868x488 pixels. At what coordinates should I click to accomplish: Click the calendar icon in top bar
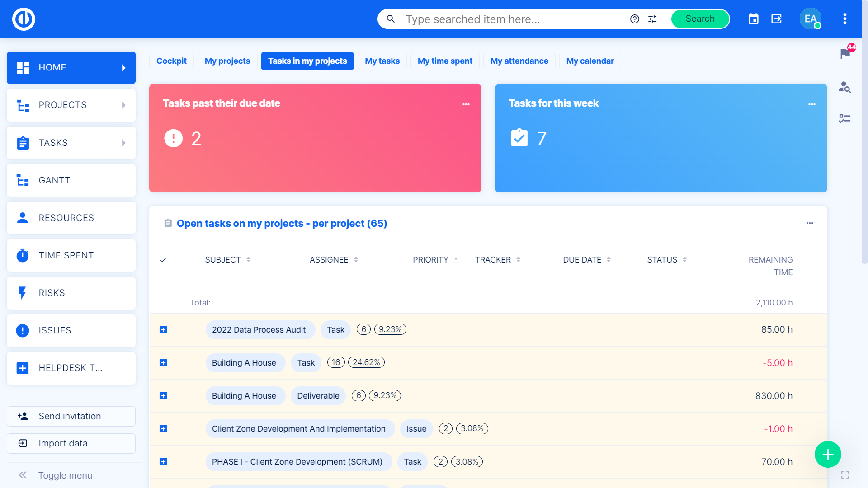click(753, 19)
